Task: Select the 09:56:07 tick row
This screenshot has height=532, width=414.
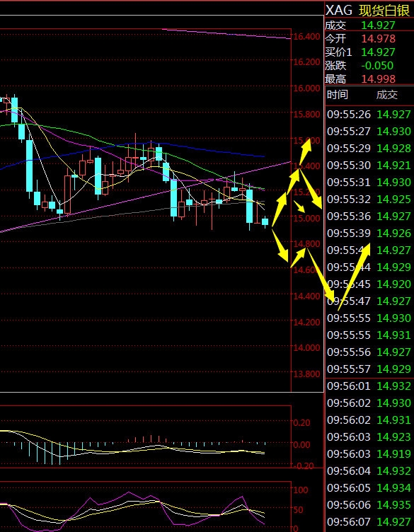Action: (x=369, y=521)
